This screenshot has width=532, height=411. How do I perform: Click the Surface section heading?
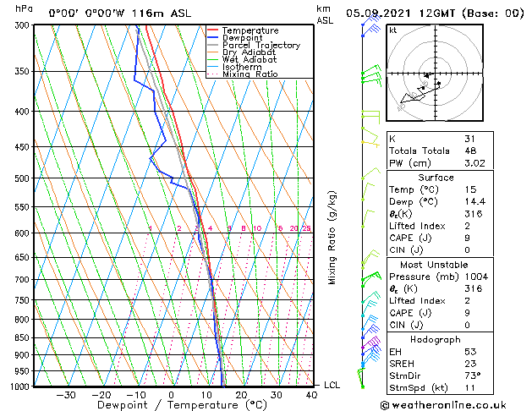[436, 178]
